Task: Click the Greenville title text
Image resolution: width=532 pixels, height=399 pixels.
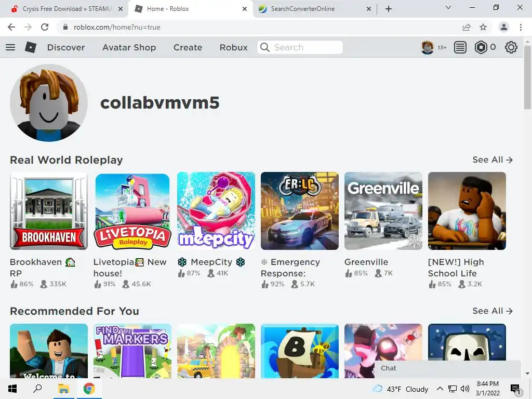Action: [366, 262]
